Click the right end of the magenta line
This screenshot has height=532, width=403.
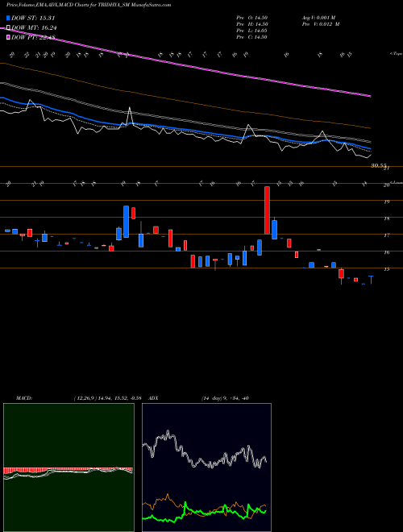[x=370, y=96]
